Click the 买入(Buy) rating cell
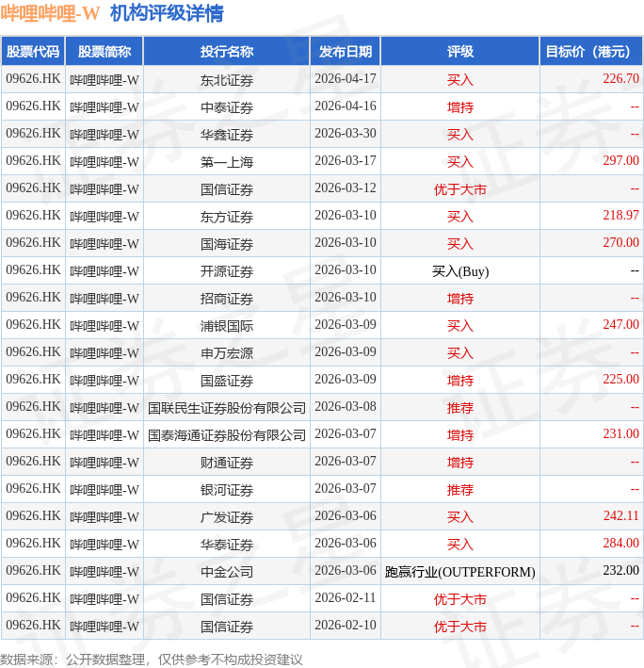The image size is (644, 668). point(460,271)
